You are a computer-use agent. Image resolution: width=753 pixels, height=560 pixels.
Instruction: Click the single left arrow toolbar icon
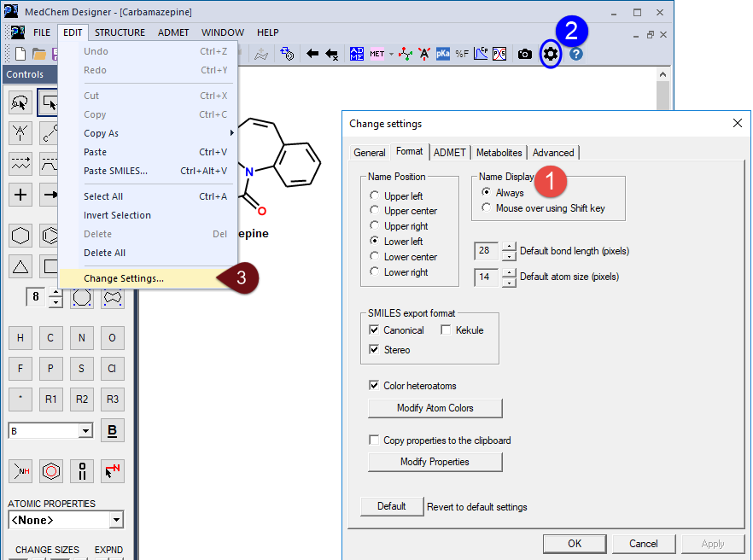(312, 54)
